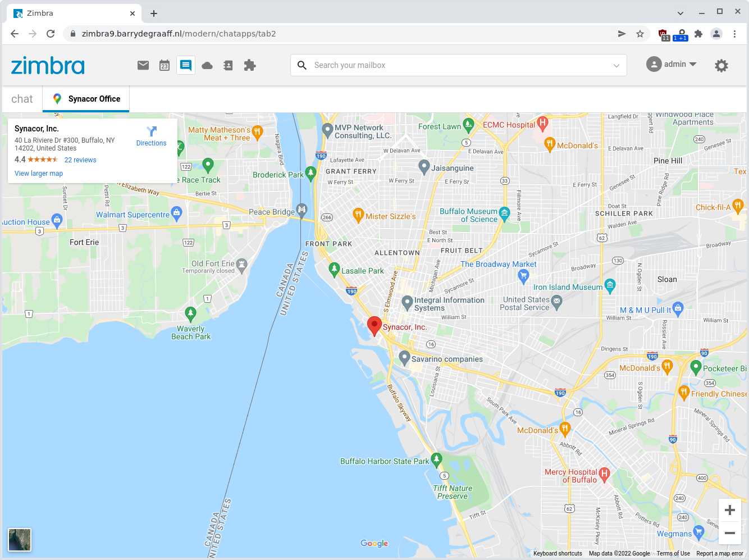Open the cloud storage icon

point(207,66)
